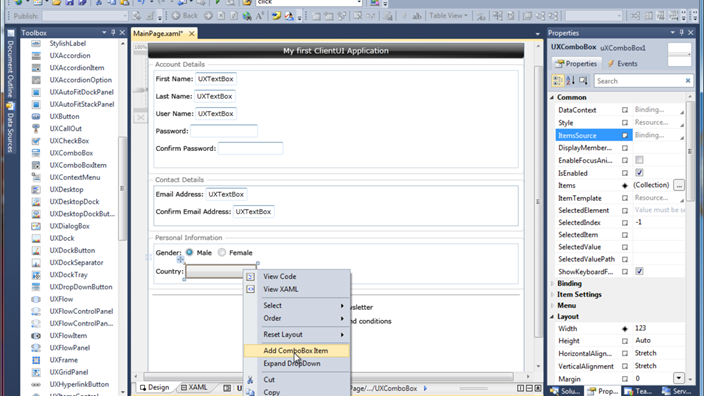This screenshot has width=704, height=396.
Task: Toggle the ShowKeyboardF... checkbox
Action: pyautogui.click(x=639, y=271)
